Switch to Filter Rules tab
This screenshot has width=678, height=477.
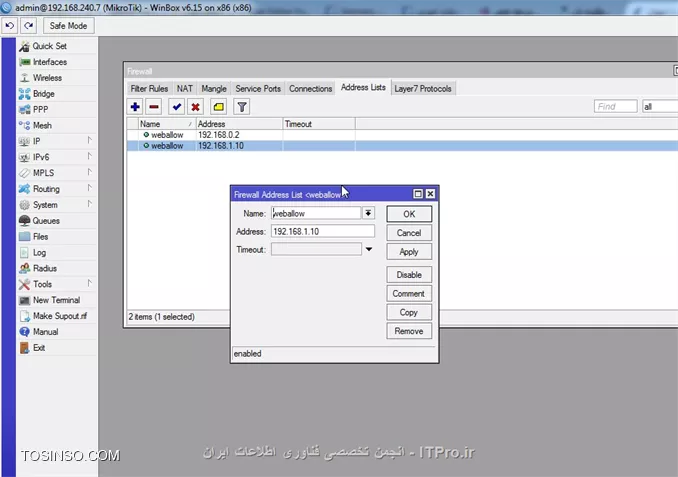pos(149,89)
